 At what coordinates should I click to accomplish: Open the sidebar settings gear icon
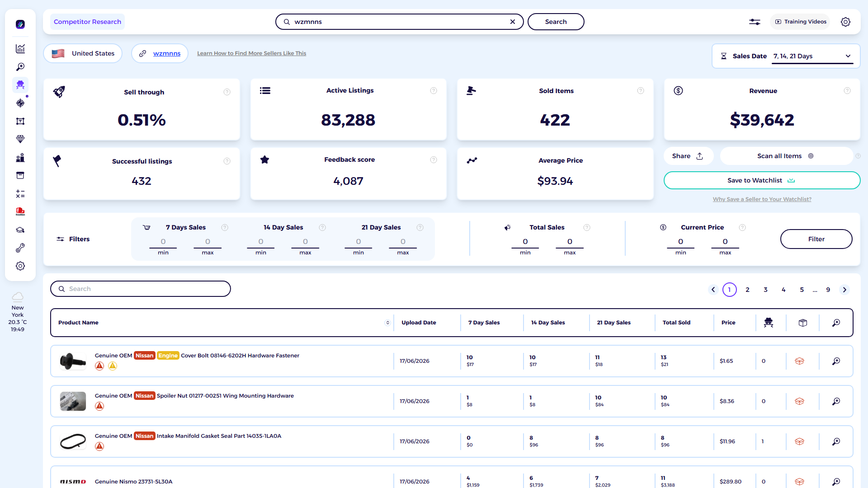click(20, 266)
